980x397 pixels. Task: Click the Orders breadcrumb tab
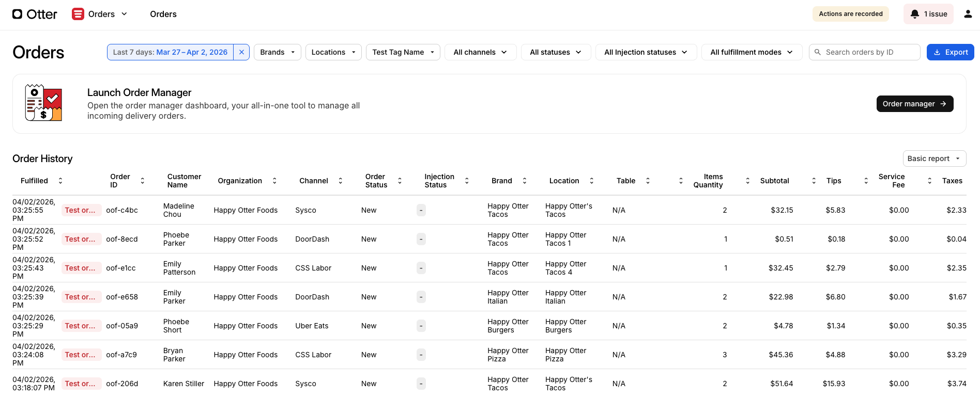pyautogui.click(x=163, y=14)
